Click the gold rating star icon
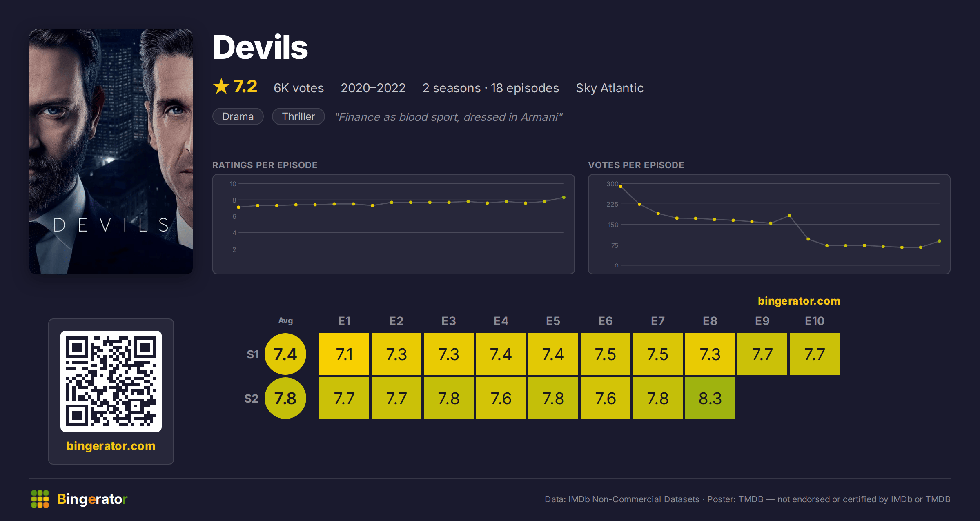This screenshot has height=521, width=980. 221,86
